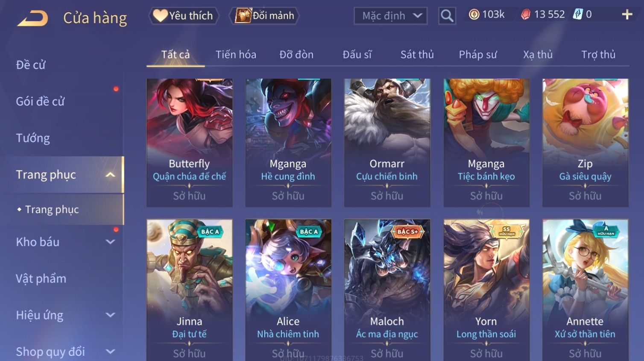Tap the blue voucher ticket icon
This screenshot has width=644, height=361.
point(578,14)
